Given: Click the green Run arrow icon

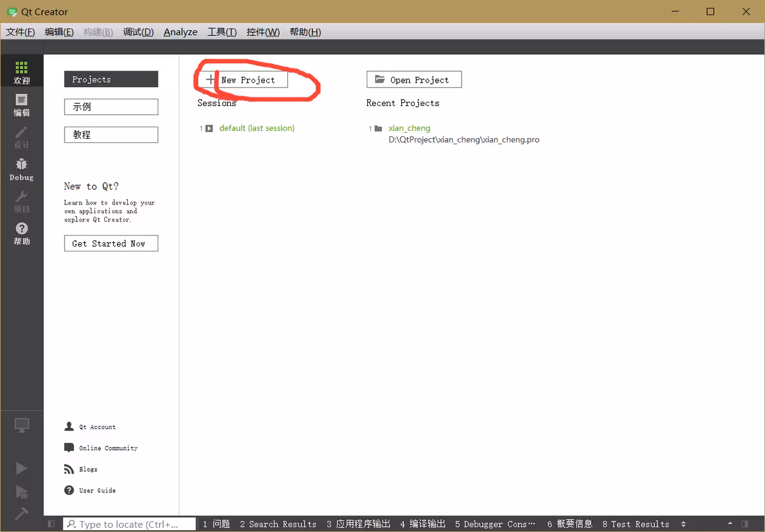Looking at the screenshot, I should click(21, 468).
